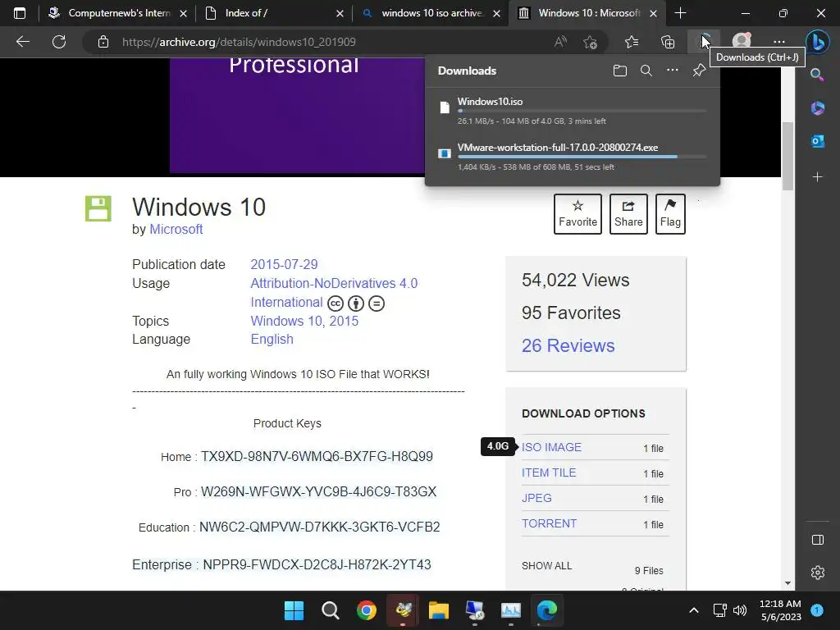Screen dimensions: 840x630
Task: Open the Windows 10 topic link
Action: click(286, 321)
